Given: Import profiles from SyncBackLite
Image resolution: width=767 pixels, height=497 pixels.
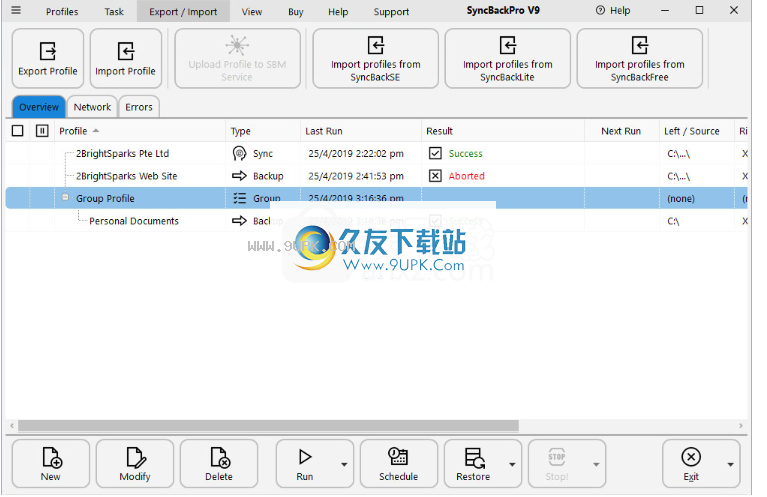Looking at the screenshot, I should [x=507, y=59].
